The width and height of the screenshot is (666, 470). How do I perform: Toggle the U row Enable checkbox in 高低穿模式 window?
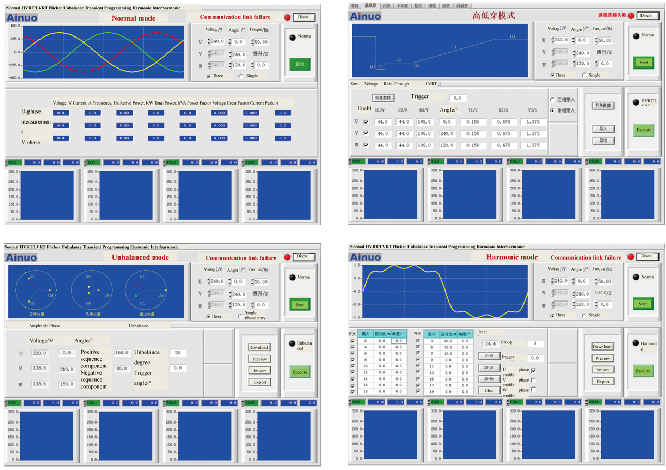[366, 121]
